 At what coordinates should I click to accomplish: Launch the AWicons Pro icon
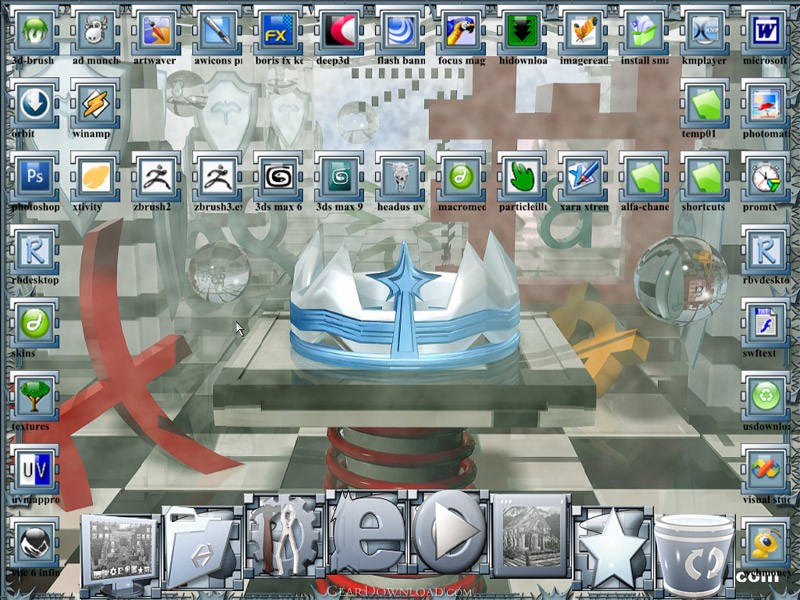(217, 31)
